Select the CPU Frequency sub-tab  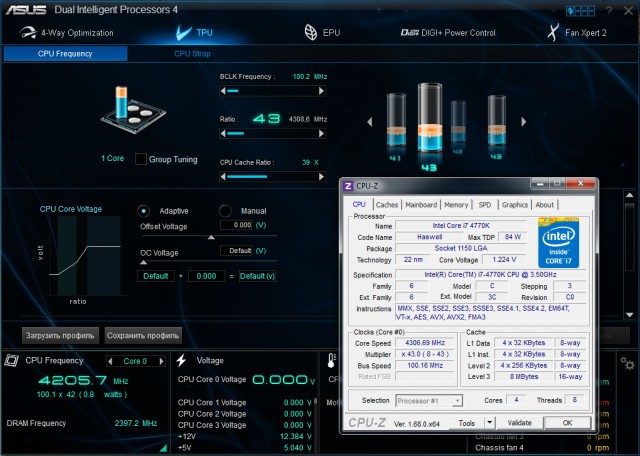point(65,53)
